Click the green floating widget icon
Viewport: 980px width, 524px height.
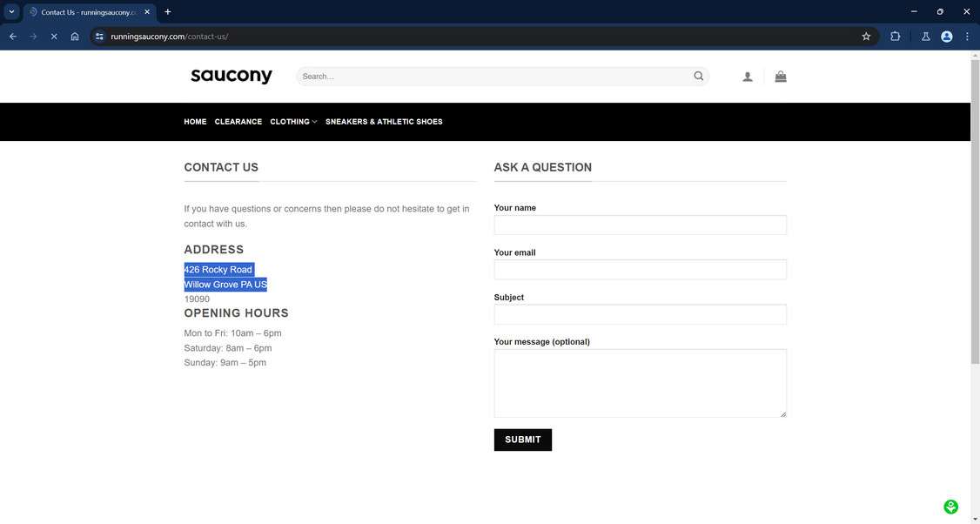coord(950,507)
